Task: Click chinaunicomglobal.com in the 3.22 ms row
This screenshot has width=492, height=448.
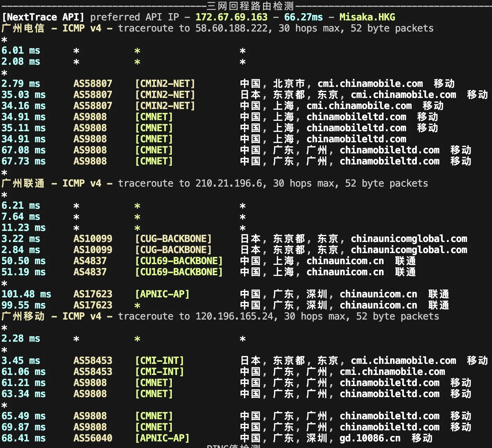Action: coord(409,239)
